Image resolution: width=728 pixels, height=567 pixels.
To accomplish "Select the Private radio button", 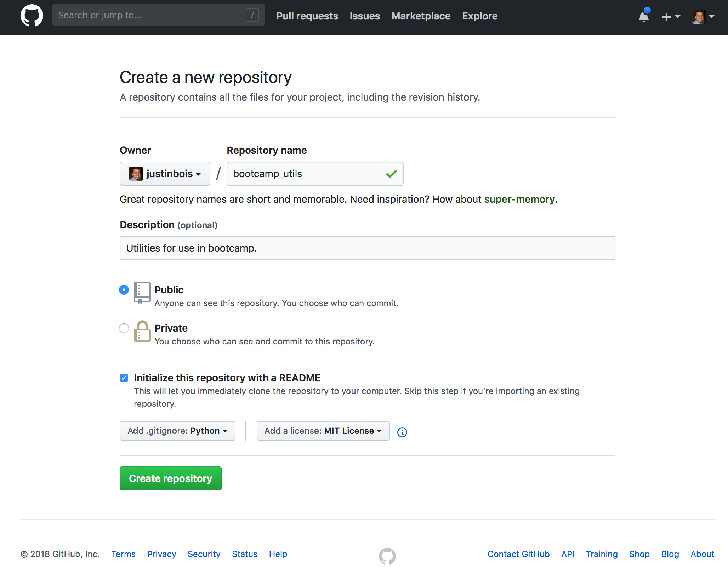I will 124,328.
